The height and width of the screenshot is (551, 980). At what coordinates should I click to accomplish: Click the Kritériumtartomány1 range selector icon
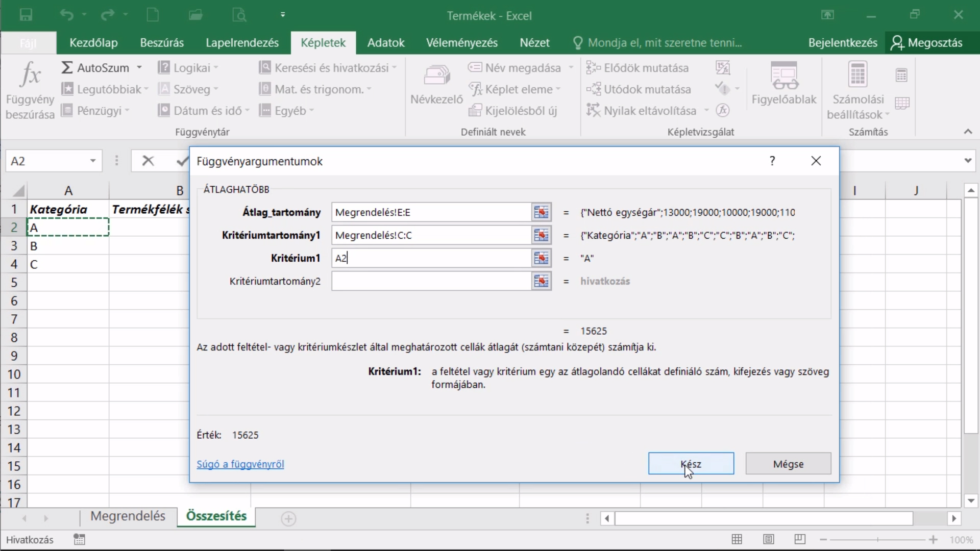click(x=541, y=235)
